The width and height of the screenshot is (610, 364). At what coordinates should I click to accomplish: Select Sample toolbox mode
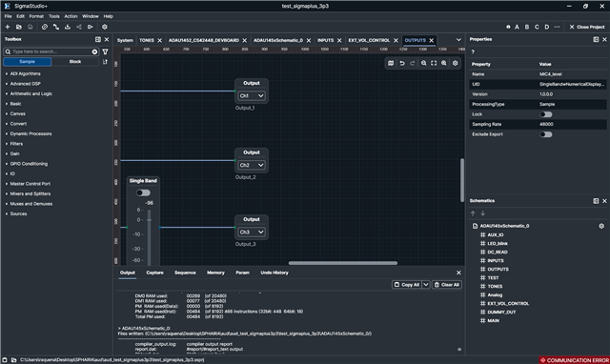pos(28,62)
